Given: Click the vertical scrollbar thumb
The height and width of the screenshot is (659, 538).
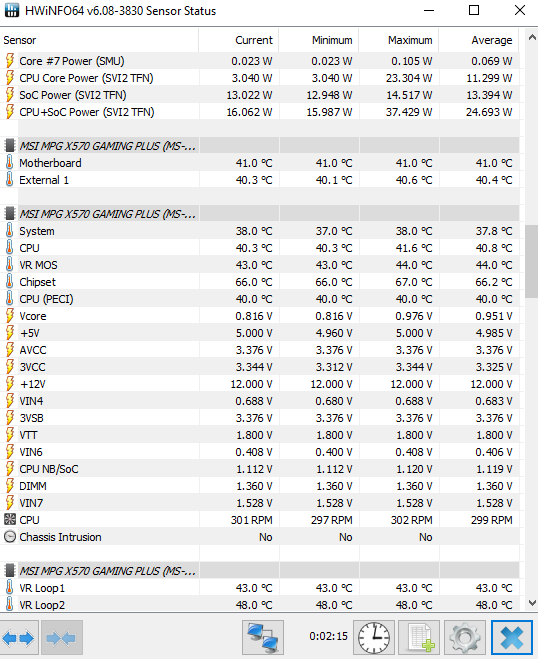Looking at the screenshot, I should click(532, 261).
